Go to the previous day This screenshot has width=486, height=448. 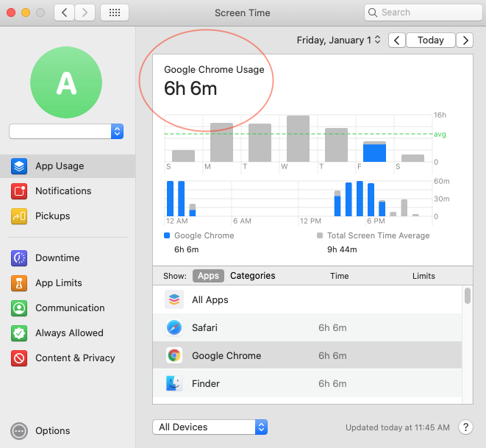tap(397, 40)
